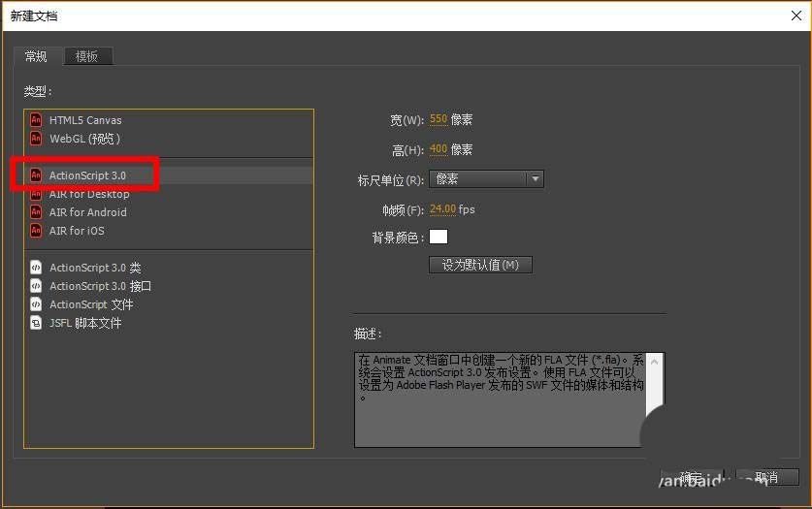Choose ActionScript 3.0 接口 entry
Viewport: 812px width, 509px height.
(x=169, y=286)
